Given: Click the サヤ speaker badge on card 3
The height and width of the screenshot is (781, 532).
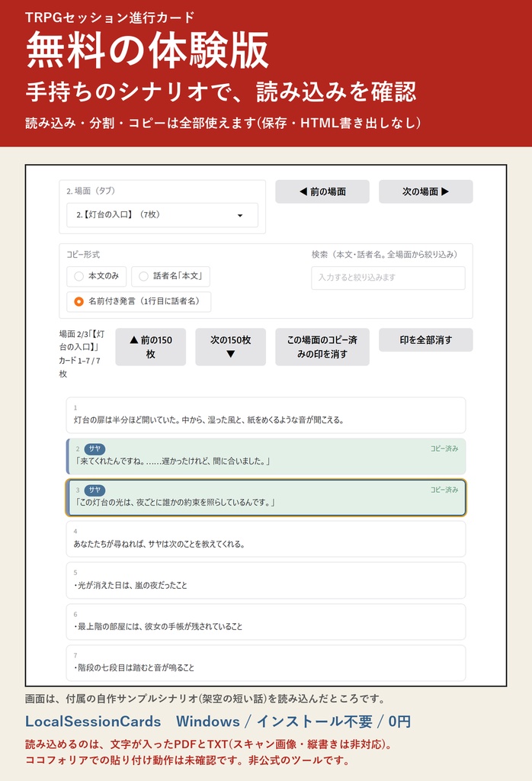Looking at the screenshot, I should [95, 490].
